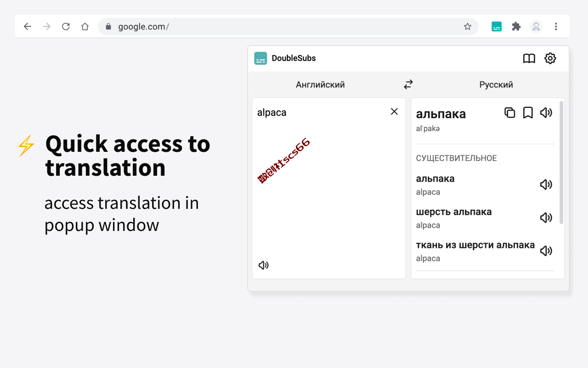Click the translation results scrollbar

(561, 162)
